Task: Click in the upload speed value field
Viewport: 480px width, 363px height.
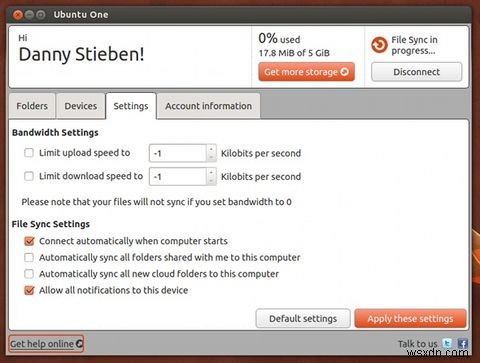Action: [x=178, y=153]
